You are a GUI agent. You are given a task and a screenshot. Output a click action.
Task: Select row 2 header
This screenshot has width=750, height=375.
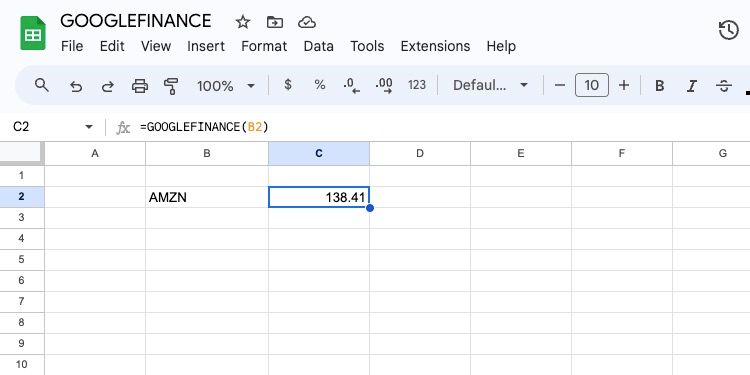(x=22, y=197)
